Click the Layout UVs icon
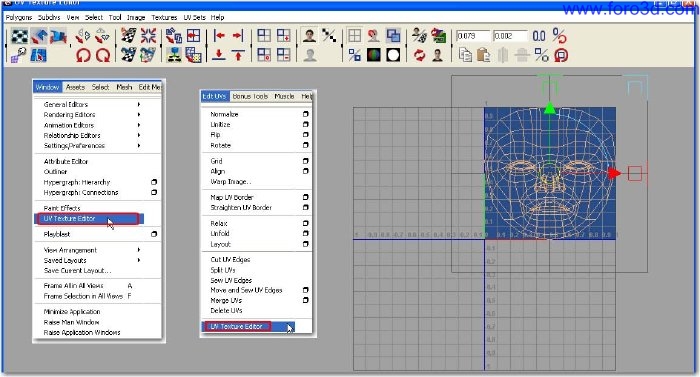This screenshot has height=377, width=700. point(174,36)
